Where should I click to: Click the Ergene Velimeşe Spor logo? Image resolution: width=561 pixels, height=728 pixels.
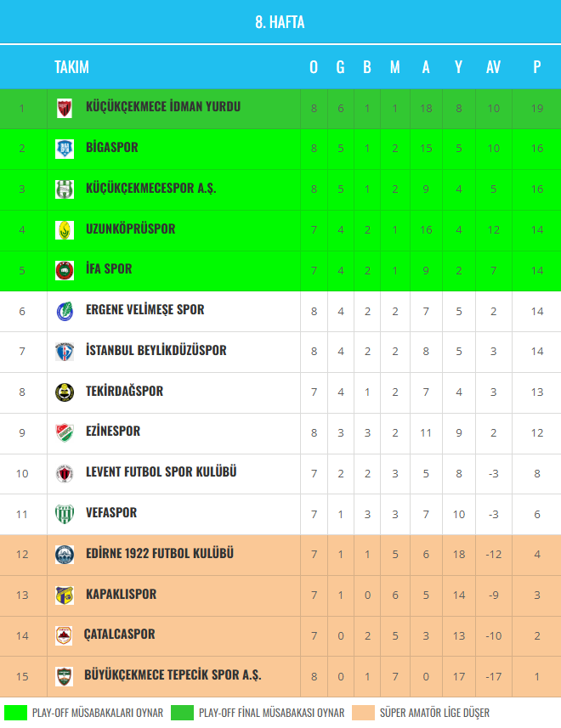click(65, 311)
